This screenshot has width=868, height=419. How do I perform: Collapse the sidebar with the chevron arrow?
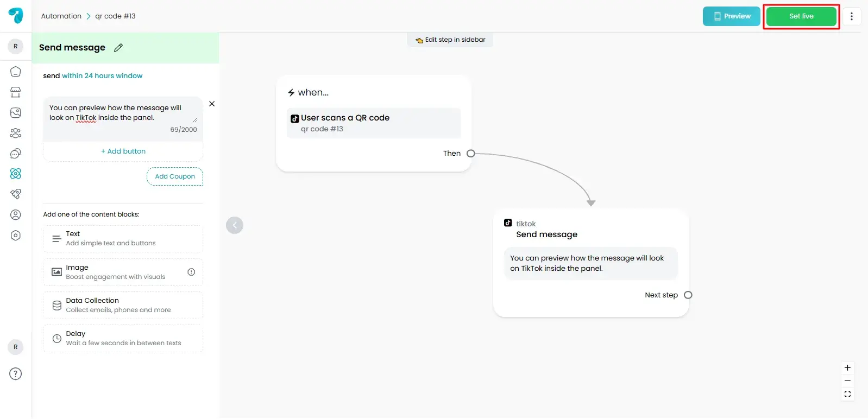(235, 225)
